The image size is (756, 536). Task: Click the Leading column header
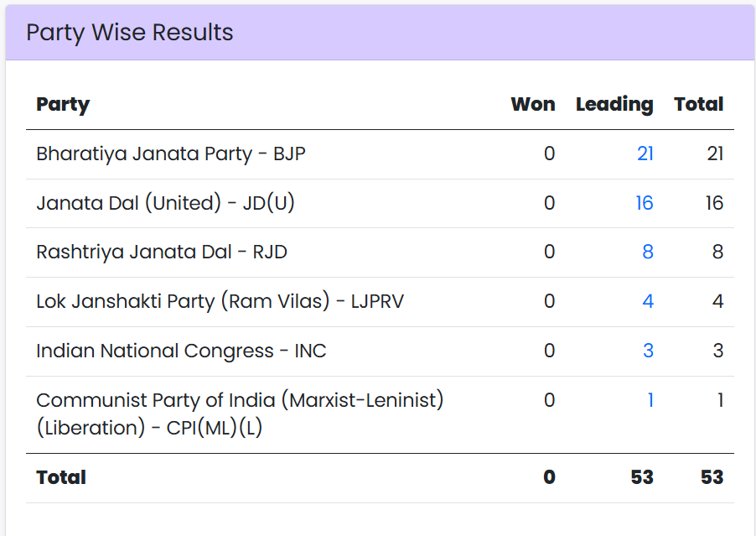tap(614, 105)
